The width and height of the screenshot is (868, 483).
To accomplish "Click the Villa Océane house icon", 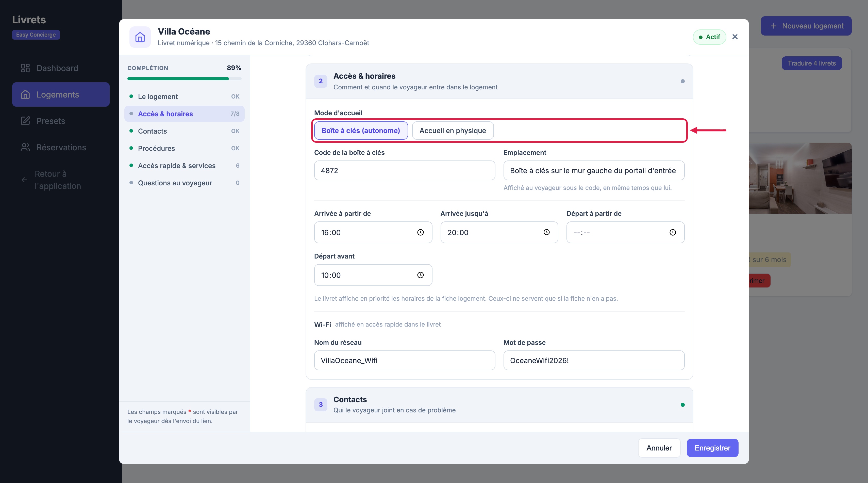I will pos(140,37).
